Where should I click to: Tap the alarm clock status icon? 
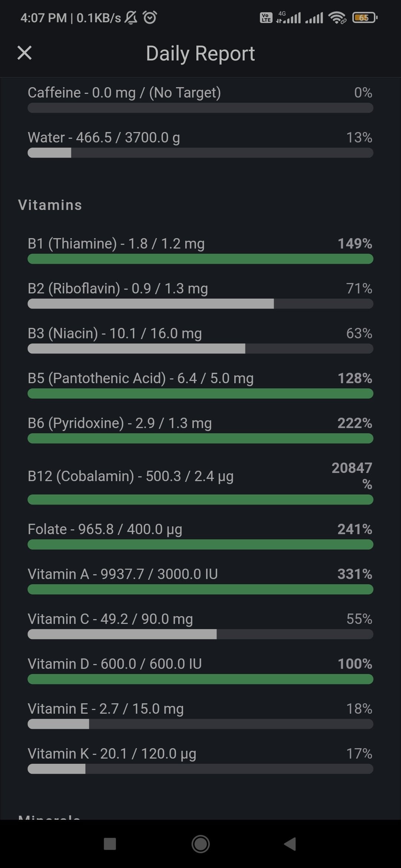[x=150, y=17]
